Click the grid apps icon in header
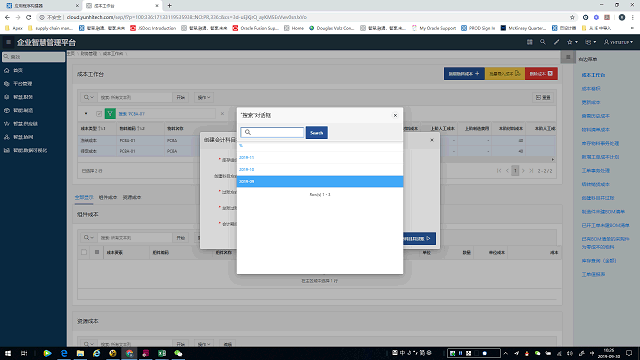The width and height of the screenshot is (640, 360). [x=529, y=42]
